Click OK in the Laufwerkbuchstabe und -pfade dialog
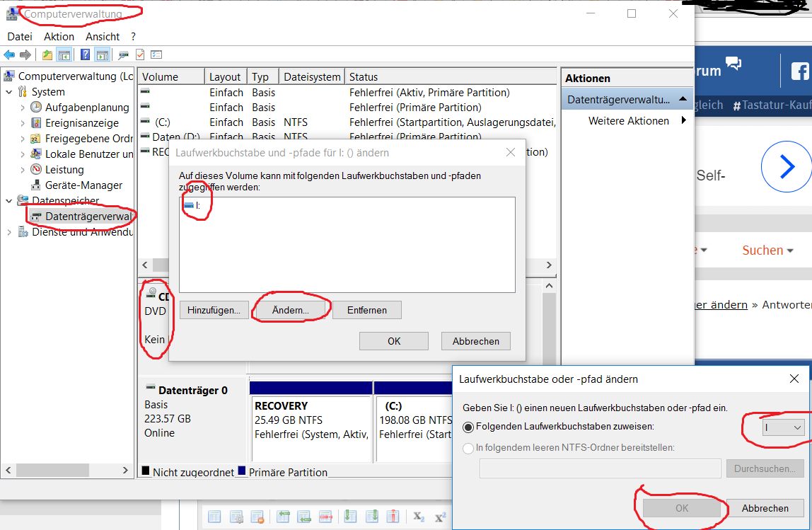Screen dimensions: 812x530 [393, 341]
